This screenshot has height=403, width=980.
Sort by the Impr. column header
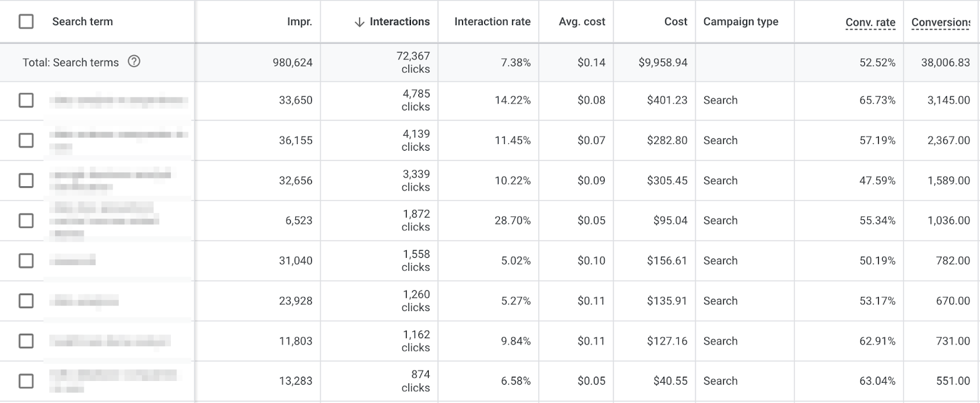pyautogui.click(x=299, y=21)
